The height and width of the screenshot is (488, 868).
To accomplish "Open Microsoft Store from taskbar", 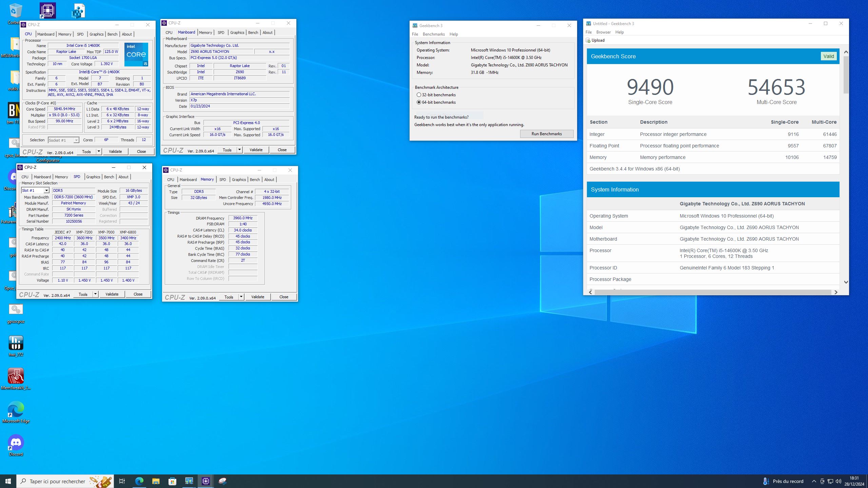I will point(172,481).
